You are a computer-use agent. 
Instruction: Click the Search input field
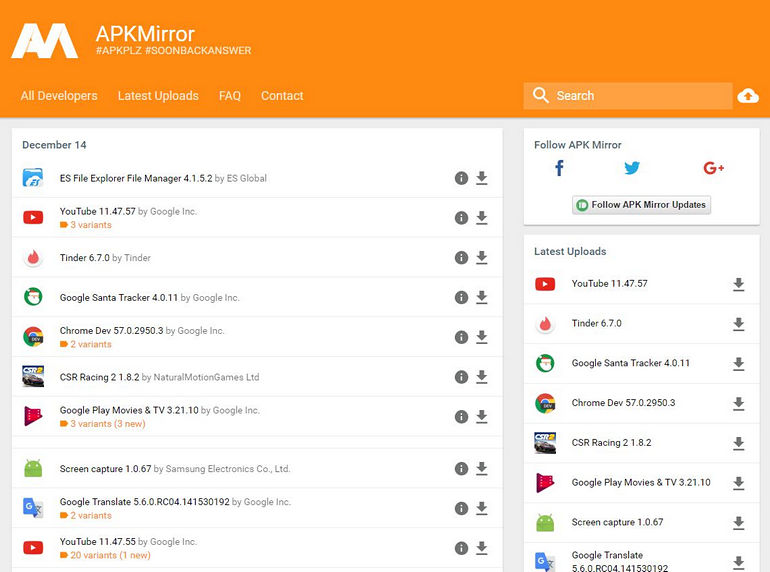pos(628,96)
